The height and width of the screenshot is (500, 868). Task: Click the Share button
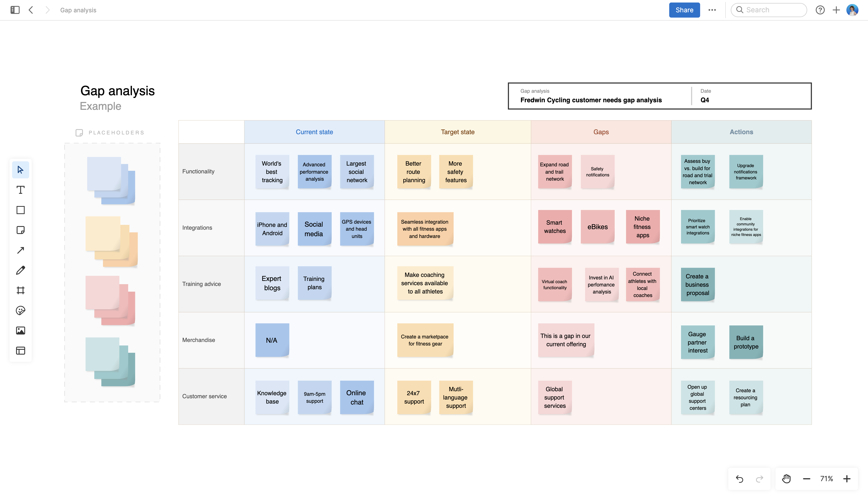[684, 10]
